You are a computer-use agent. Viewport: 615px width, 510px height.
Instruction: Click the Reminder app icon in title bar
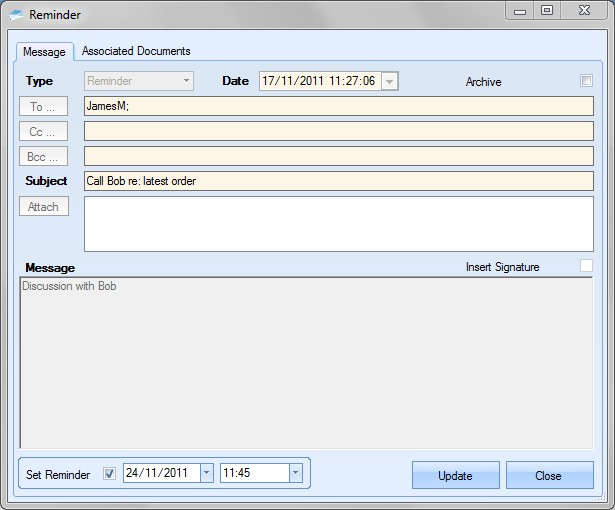point(16,15)
